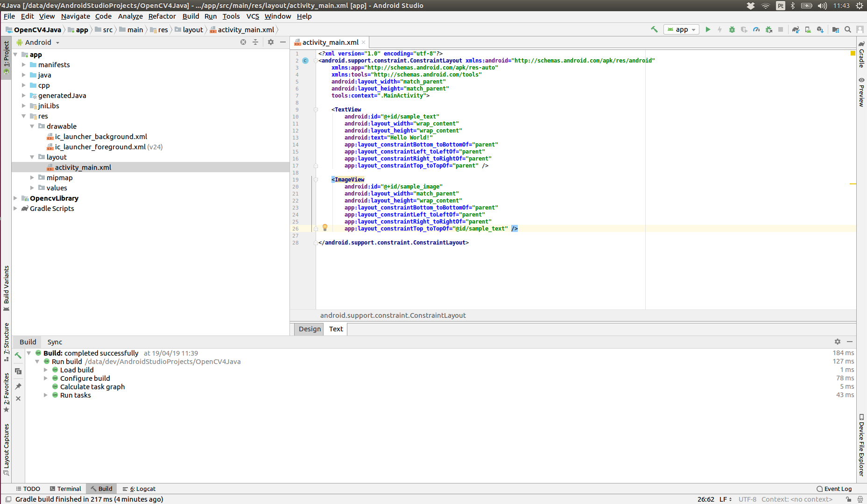Toggle the Build Variants side panel button
867x504 pixels.
[x=6, y=288]
